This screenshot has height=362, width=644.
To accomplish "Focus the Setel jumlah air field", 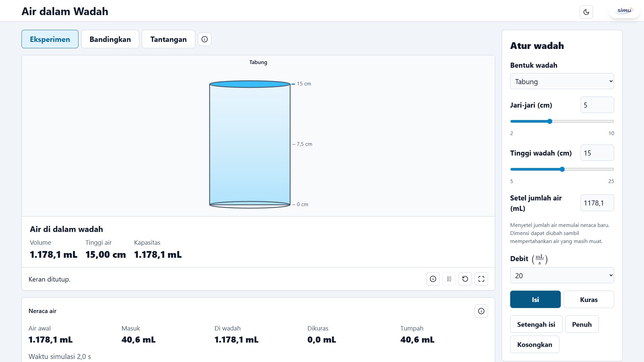I will [x=597, y=203].
